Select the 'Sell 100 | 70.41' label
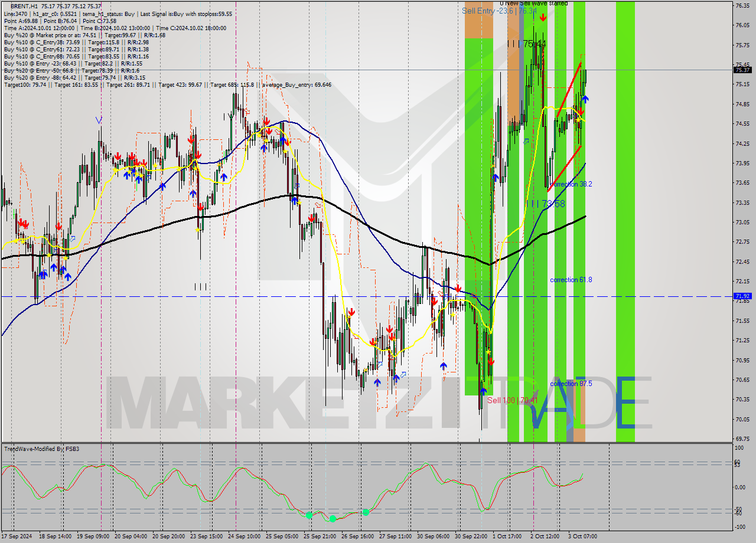Image resolution: width=756 pixels, height=543 pixels. [513, 400]
